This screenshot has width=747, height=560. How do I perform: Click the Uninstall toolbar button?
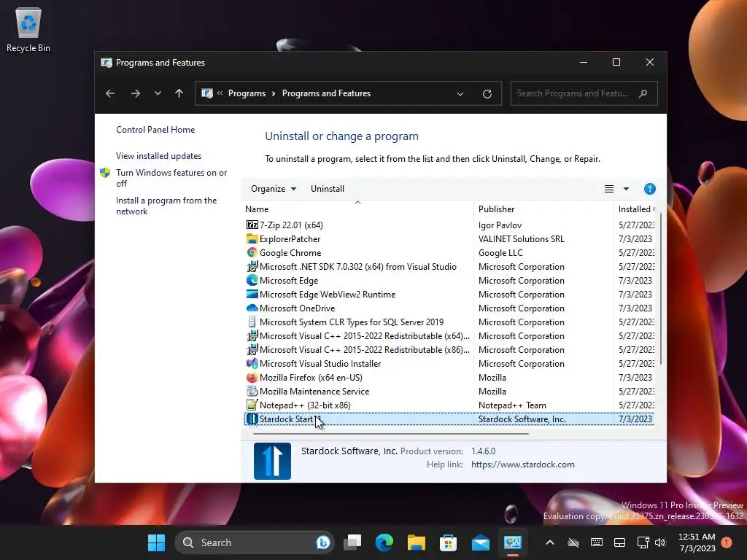[x=328, y=189]
